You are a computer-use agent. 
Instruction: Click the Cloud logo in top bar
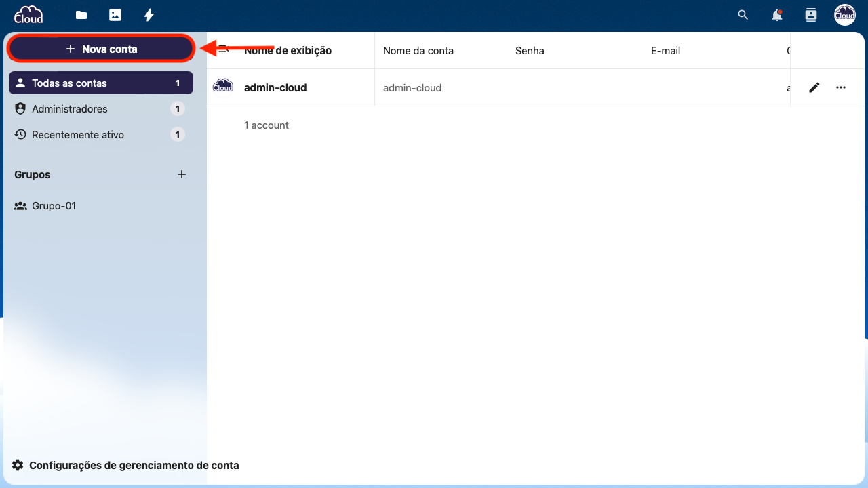(x=28, y=15)
